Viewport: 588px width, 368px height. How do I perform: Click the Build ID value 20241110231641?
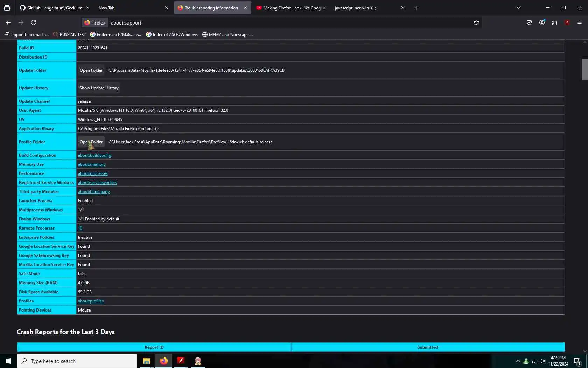click(93, 48)
